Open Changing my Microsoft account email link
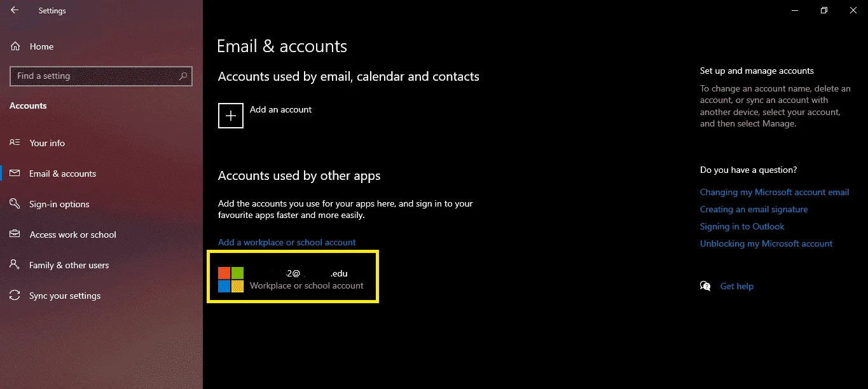Image resolution: width=868 pixels, height=389 pixels. tap(775, 192)
